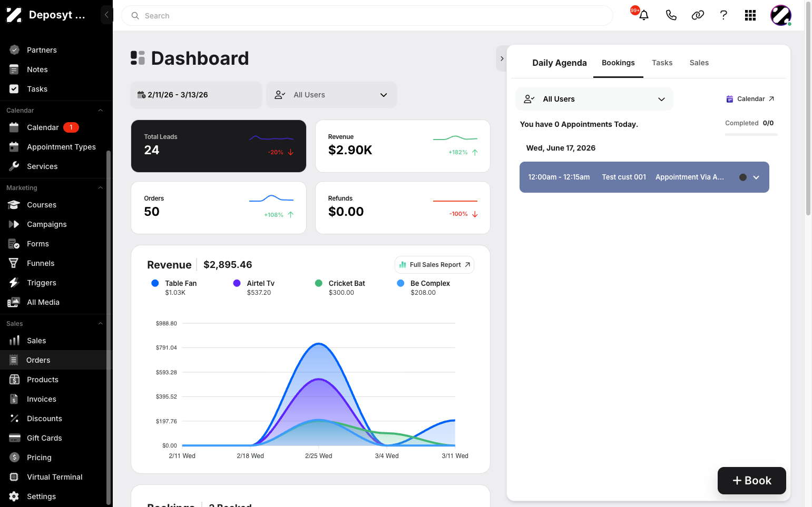Click the Products icon
Screen dimensions: 812x507
pyautogui.click(x=14, y=380)
